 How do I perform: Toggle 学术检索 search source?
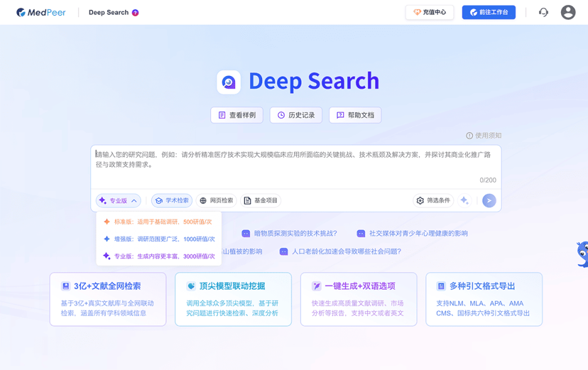tap(171, 200)
